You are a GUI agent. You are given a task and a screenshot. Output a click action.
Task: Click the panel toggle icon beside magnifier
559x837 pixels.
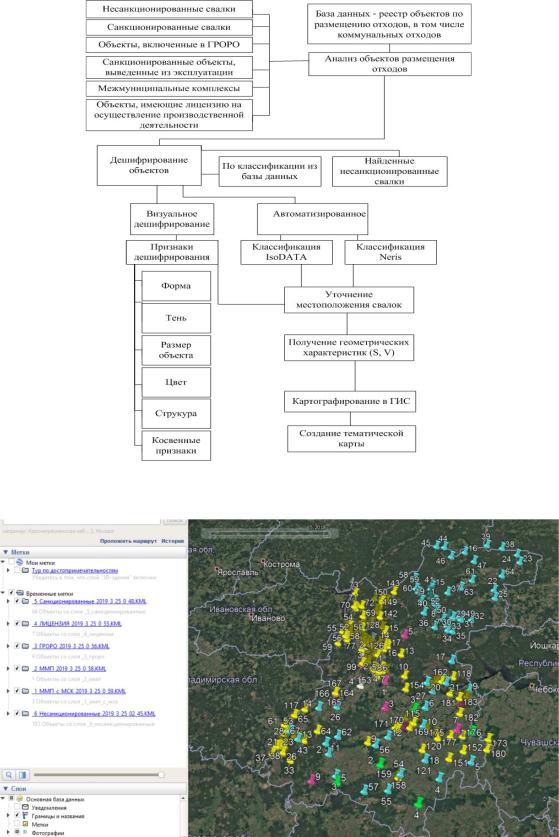pyautogui.click(x=22, y=775)
